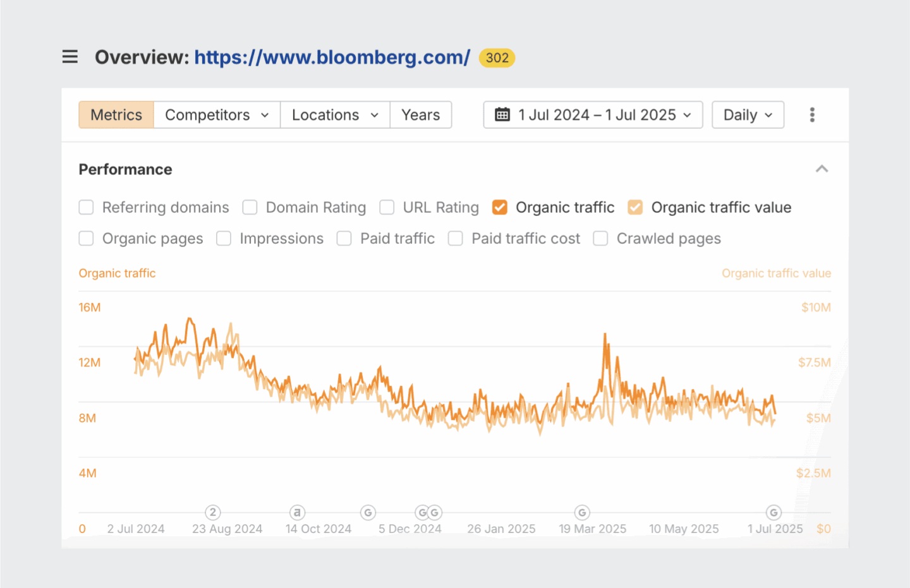Enable the Crawled pages checkbox
Screen dimensions: 910x588
coord(600,238)
